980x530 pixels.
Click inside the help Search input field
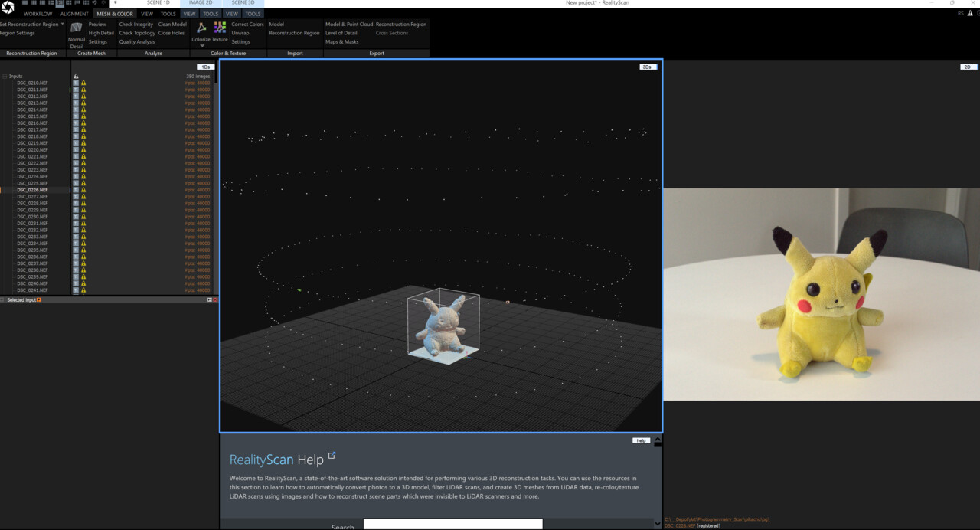[x=452, y=524]
